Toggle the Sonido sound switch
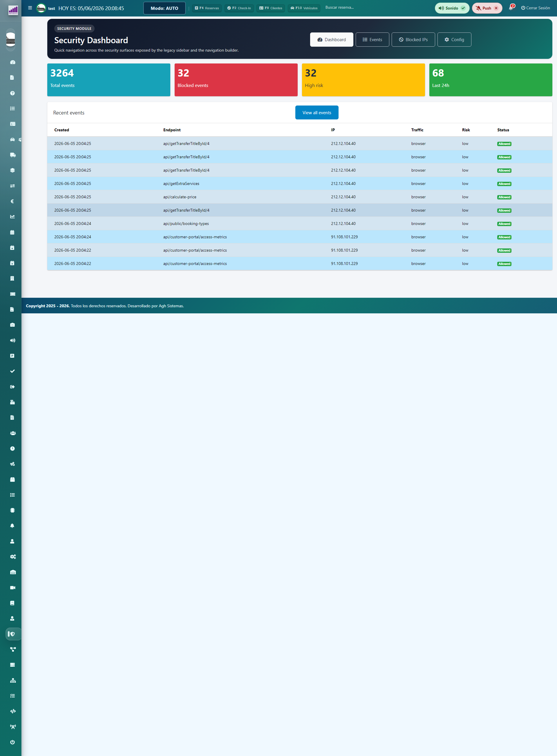Image resolution: width=557 pixels, height=756 pixels. pyautogui.click(x=452, y=8)
